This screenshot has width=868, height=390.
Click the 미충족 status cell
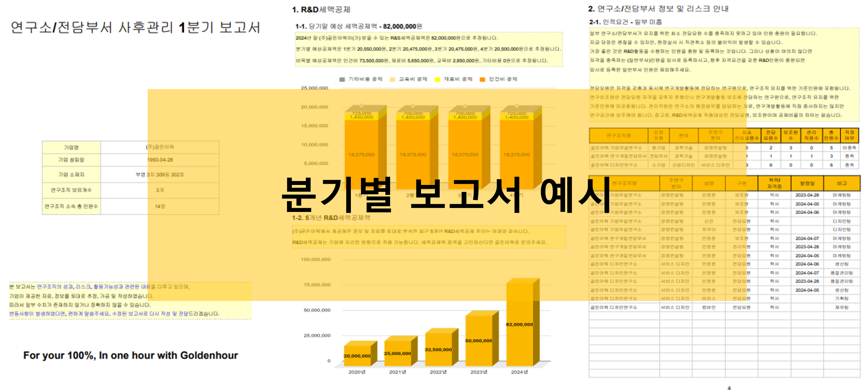pos(849,148)
